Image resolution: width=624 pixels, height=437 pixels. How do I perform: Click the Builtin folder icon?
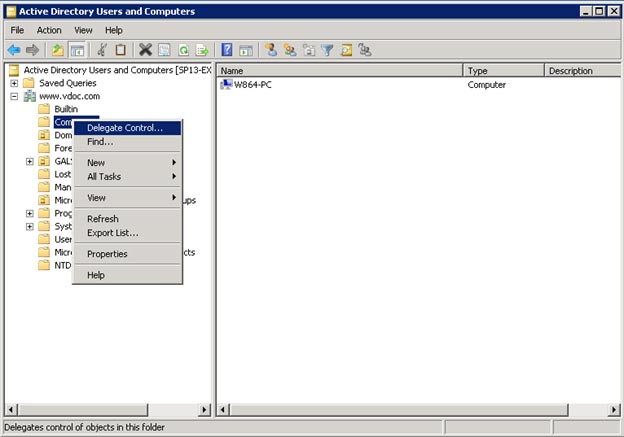(x=44, y=109)
